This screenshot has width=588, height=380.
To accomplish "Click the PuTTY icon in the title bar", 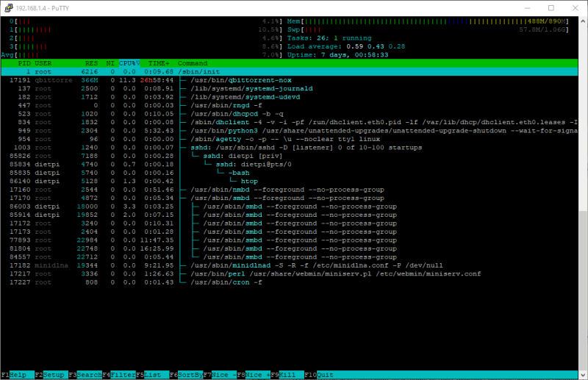I will 8,8.
